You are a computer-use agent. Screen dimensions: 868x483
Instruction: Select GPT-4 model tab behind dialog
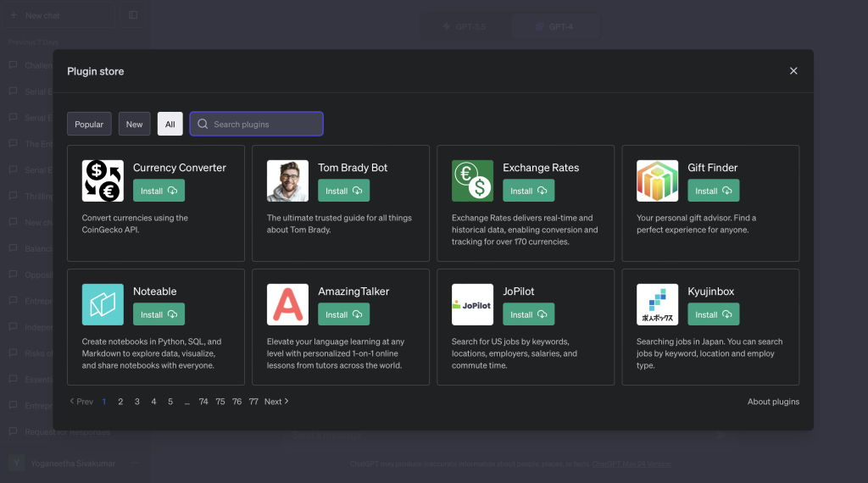coord(555,26)
